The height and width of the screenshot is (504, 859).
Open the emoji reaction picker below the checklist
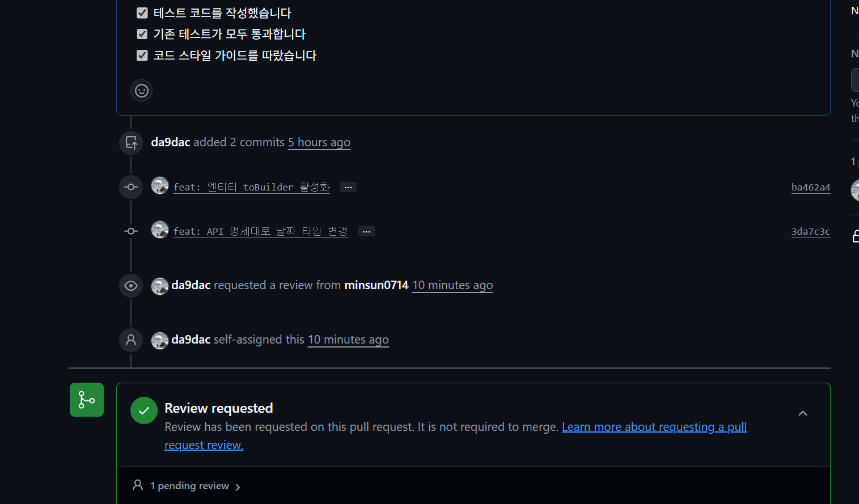point(141,90)
